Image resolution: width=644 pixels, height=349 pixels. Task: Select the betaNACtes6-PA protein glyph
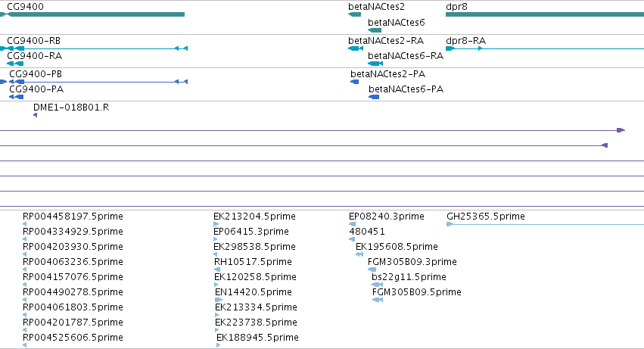point(374,97)
